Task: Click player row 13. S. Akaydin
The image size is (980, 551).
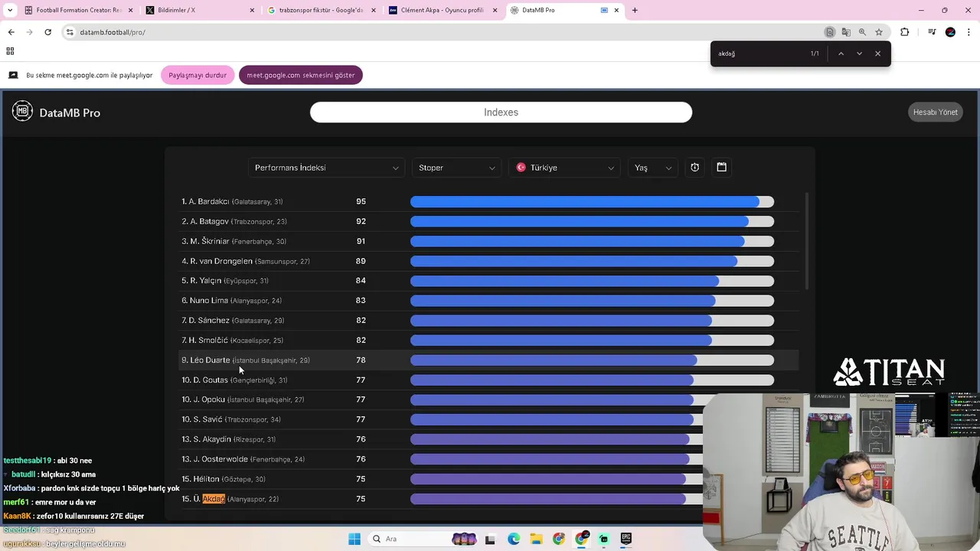Action: pyautogui.click(x=441, y=439)
